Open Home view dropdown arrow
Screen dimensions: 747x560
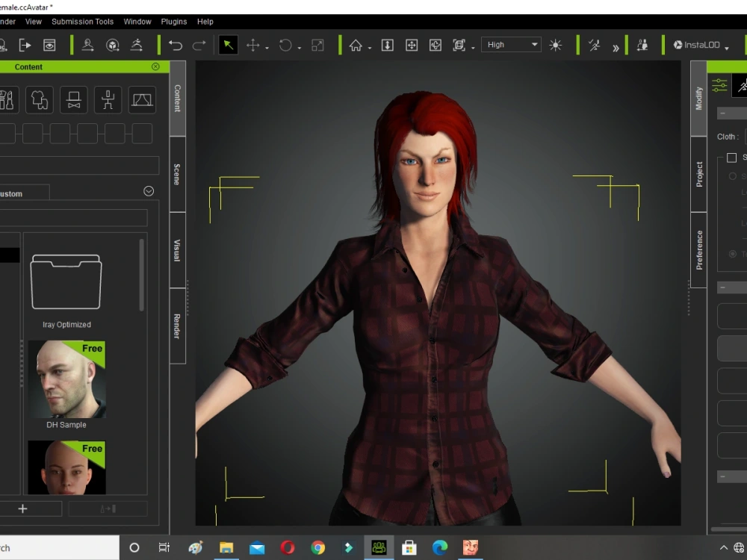370,48
